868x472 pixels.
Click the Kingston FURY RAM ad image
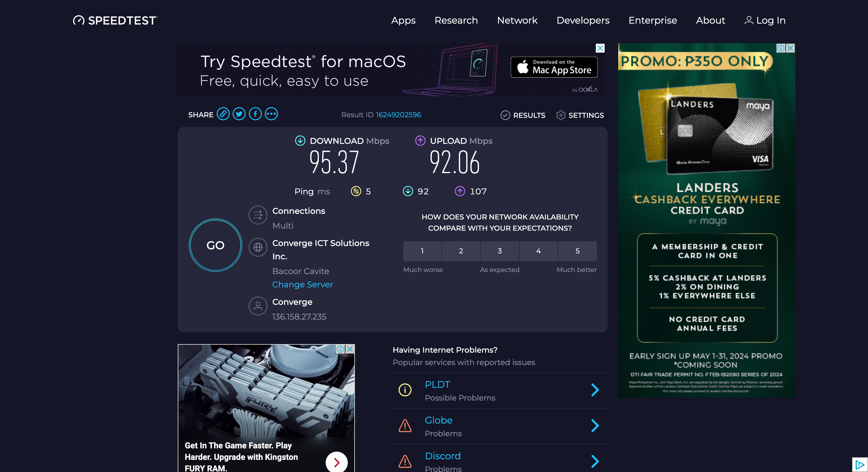266,390
